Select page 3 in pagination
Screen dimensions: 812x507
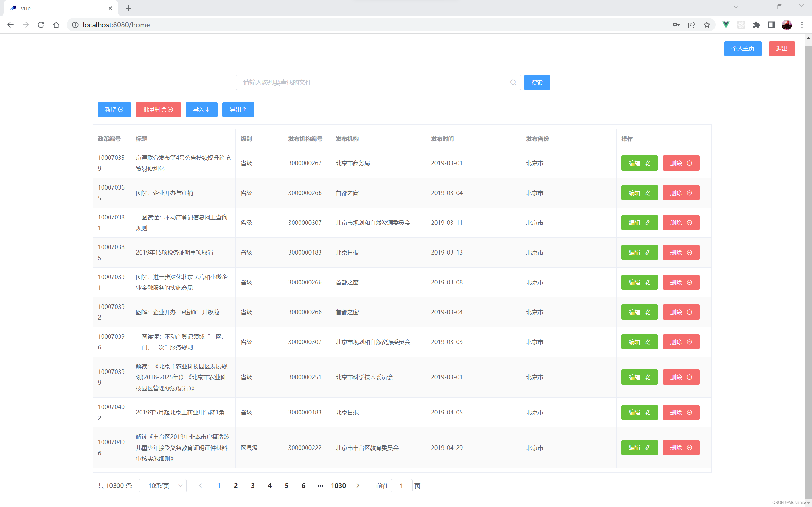(x=253, y=485)
